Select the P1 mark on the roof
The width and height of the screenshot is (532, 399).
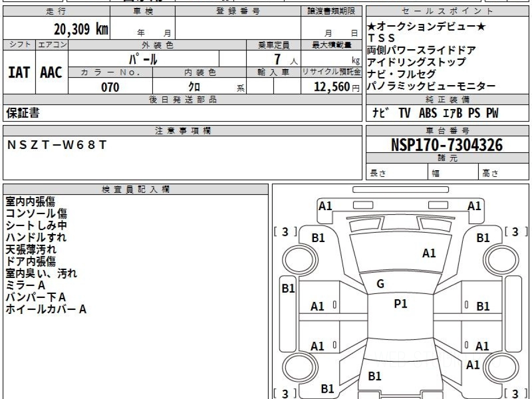point(400,304)
